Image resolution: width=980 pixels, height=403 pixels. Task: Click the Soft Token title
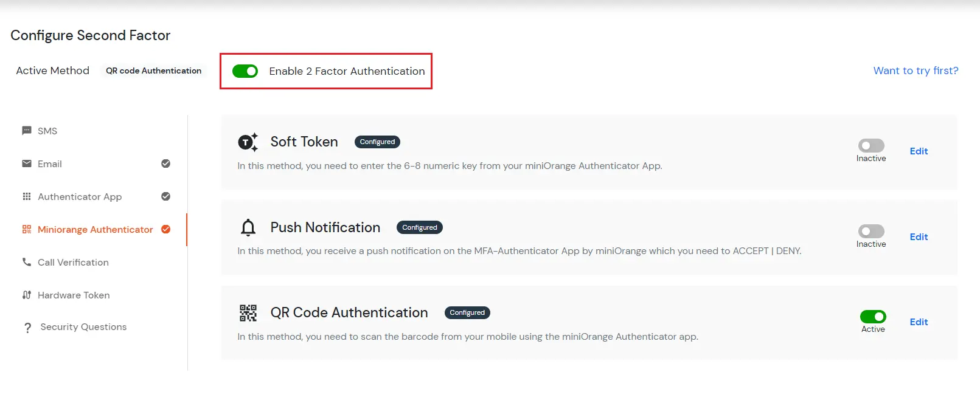click(304, 142)
